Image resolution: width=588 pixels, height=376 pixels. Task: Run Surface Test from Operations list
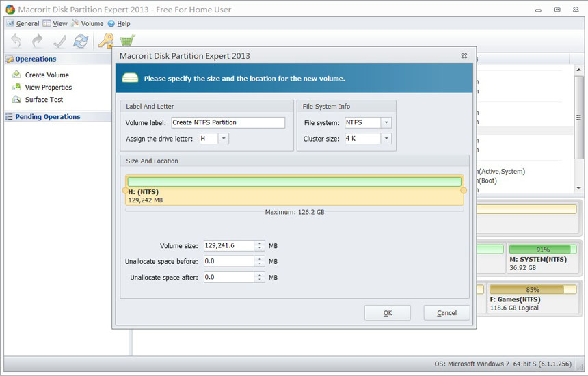[44, 100]
